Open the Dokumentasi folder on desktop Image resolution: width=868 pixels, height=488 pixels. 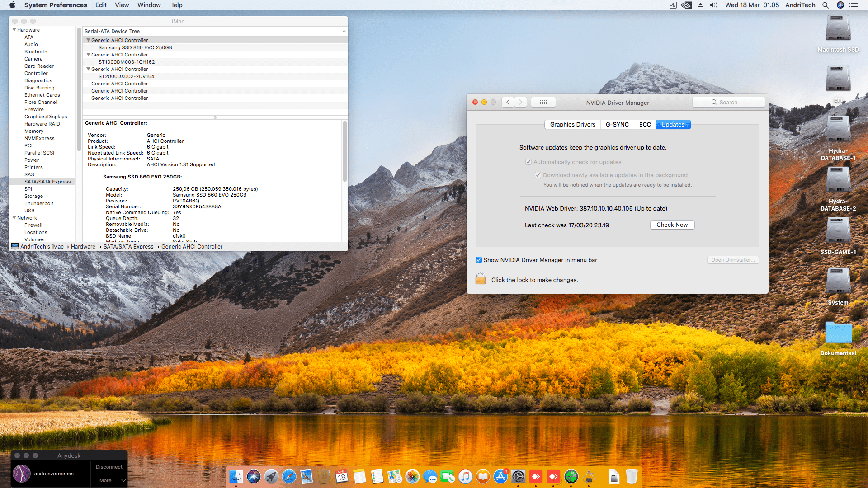point(838,333)
